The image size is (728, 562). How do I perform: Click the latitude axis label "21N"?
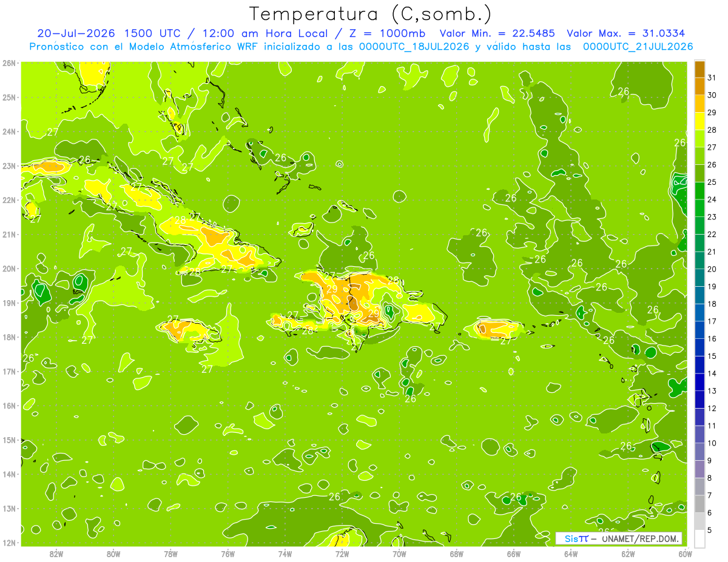click(9, 234)
